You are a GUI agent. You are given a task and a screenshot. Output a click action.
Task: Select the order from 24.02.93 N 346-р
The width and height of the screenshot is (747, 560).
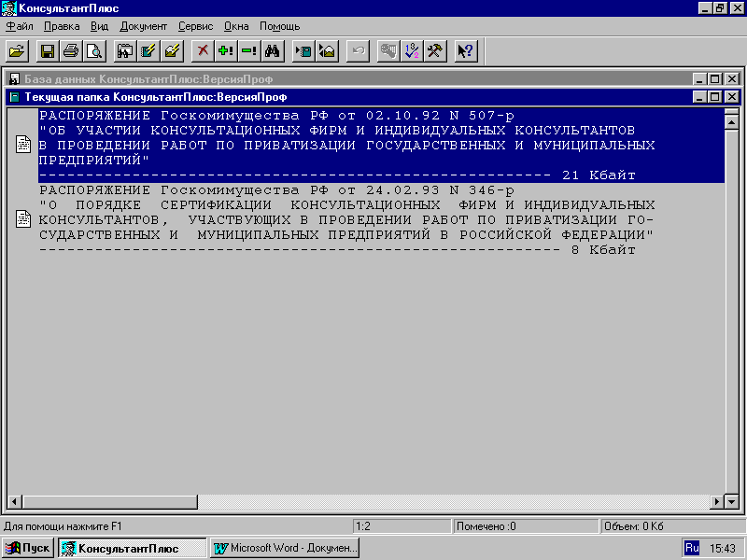(381, 220)
